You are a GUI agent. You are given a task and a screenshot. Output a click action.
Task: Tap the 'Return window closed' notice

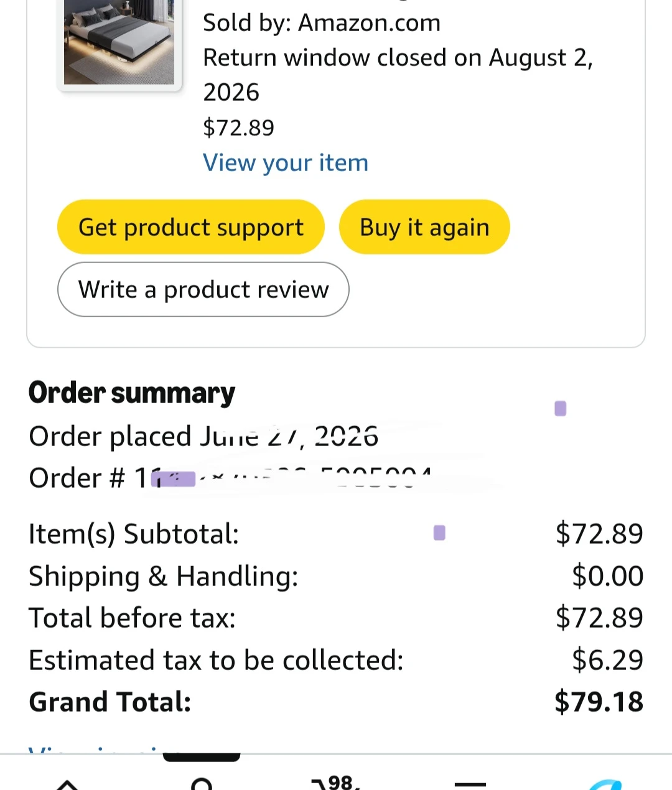point(398,75)
